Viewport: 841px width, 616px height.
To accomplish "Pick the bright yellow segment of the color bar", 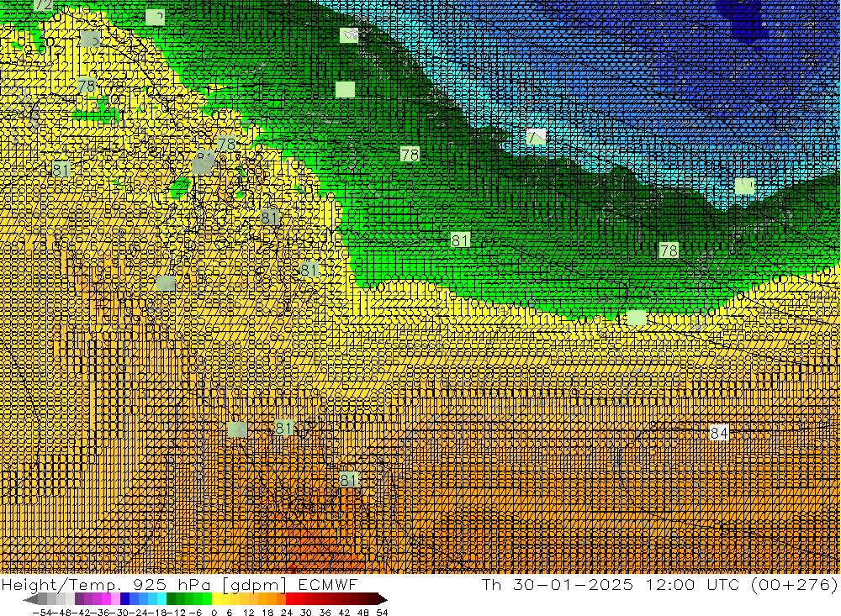I will [216, 599].
